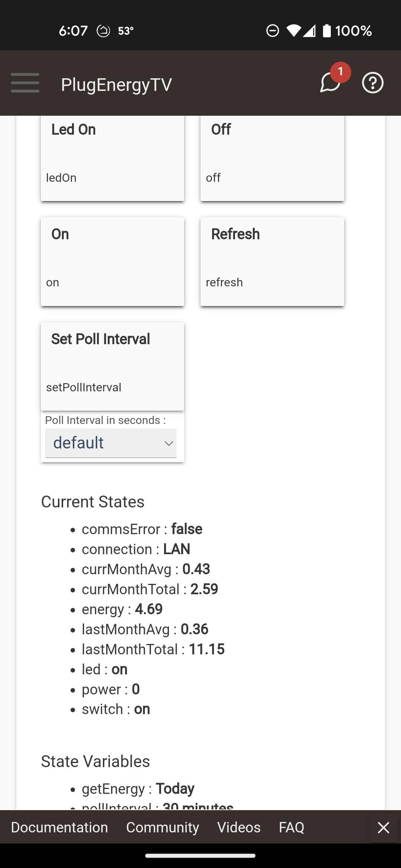Screen dimensions: 401x868
Task: Expand the Poll Interval default dropdown
Action: point(111,443)
